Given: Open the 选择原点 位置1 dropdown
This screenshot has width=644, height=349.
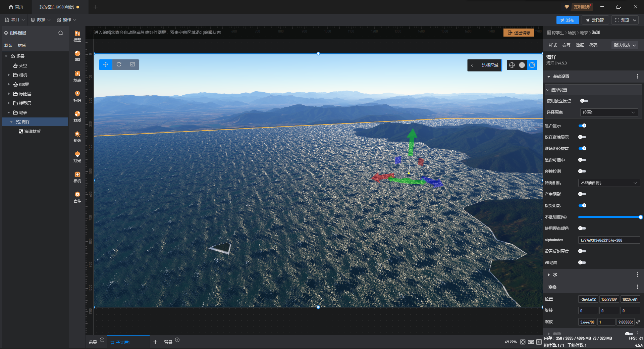Looking at the screenshot, I should click(x=609, y=112).
